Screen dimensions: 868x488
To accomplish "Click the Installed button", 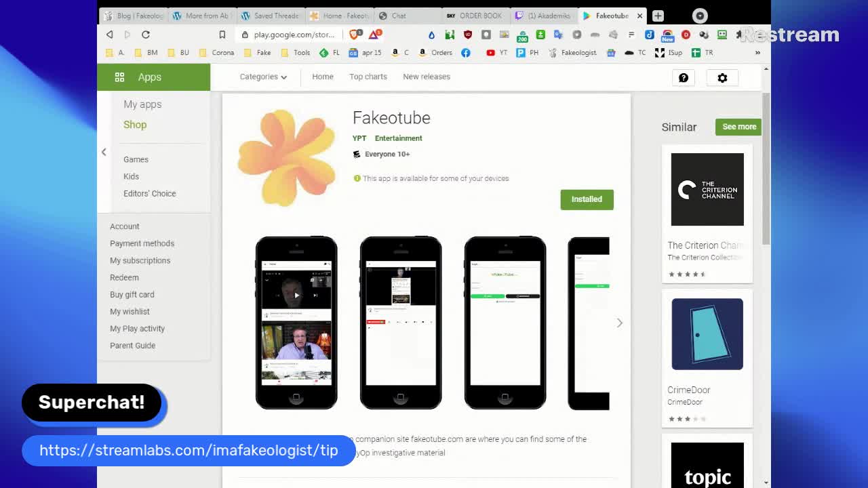I will tap(587, 199).
